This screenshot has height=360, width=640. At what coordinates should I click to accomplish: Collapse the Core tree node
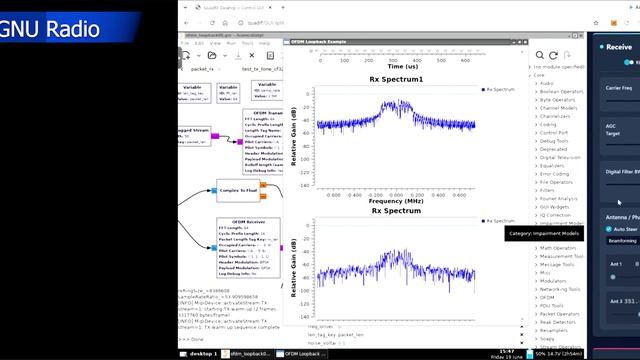(x=530, y=76)
